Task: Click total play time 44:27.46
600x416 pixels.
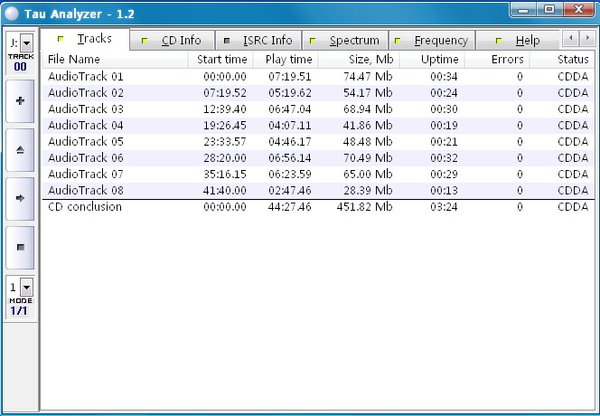Action: [290, 207]
